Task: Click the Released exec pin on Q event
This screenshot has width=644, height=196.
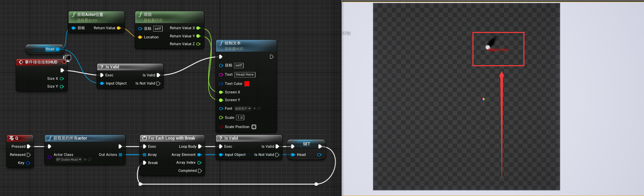Action: pos(29,155)
